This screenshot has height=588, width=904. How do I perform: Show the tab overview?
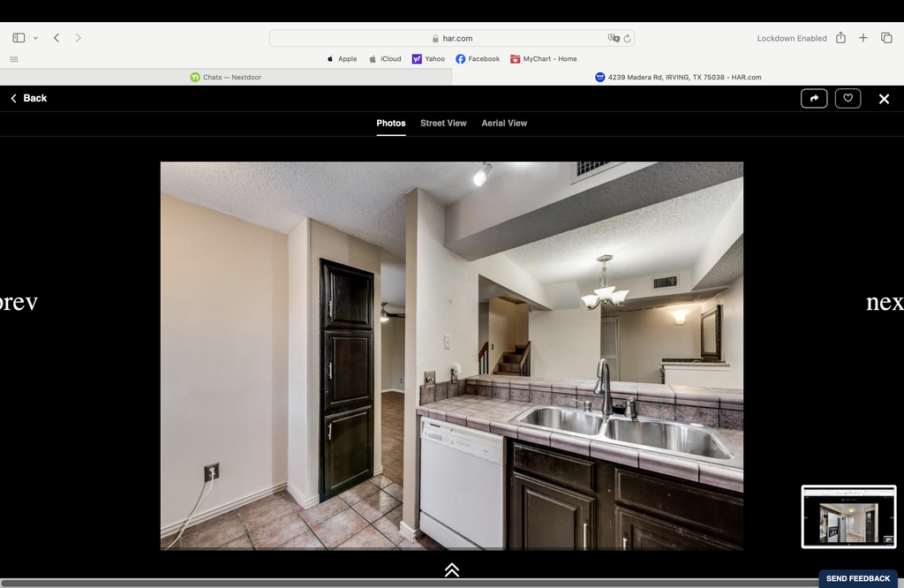[886, 37]
